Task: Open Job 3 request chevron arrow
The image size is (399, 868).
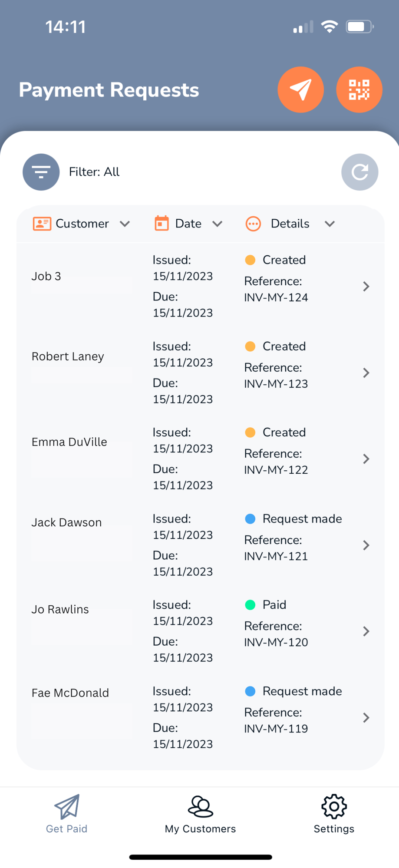Action: click(x=366, y=286)
